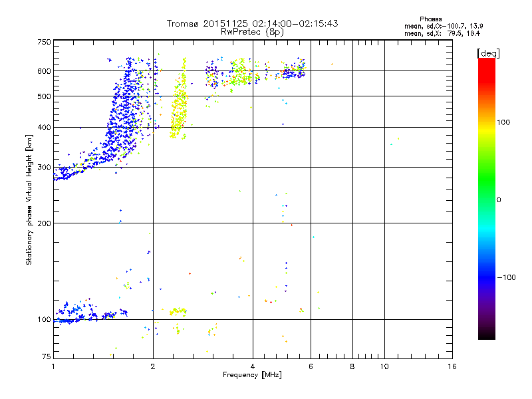This screenshot has height=399, width=532.
Task: Click the x-axis tick label "6"
Action: 311,366
